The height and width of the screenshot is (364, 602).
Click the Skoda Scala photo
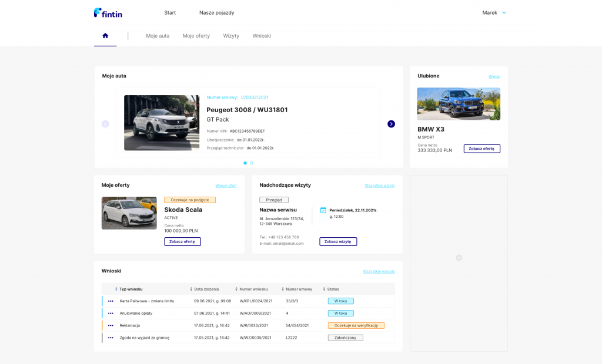pos(129,213)
